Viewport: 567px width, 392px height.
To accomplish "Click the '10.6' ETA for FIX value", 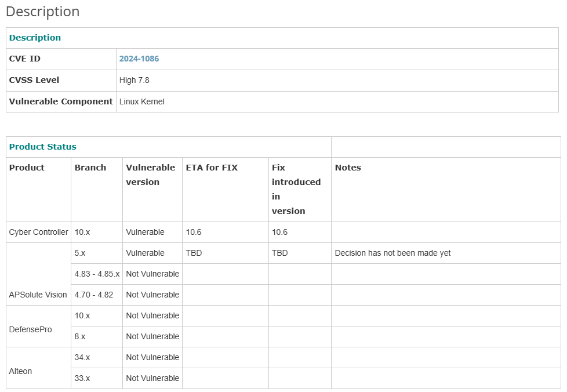I will (x=194, y=232).
